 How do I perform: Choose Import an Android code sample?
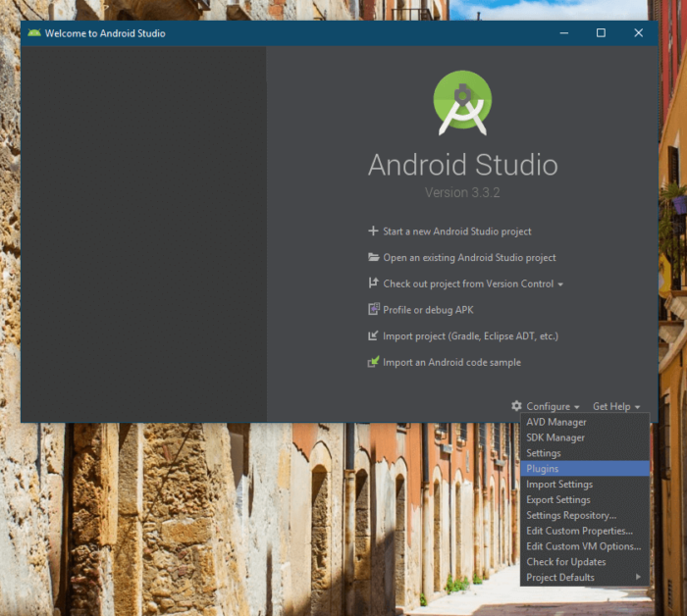[x=451, y=363]
